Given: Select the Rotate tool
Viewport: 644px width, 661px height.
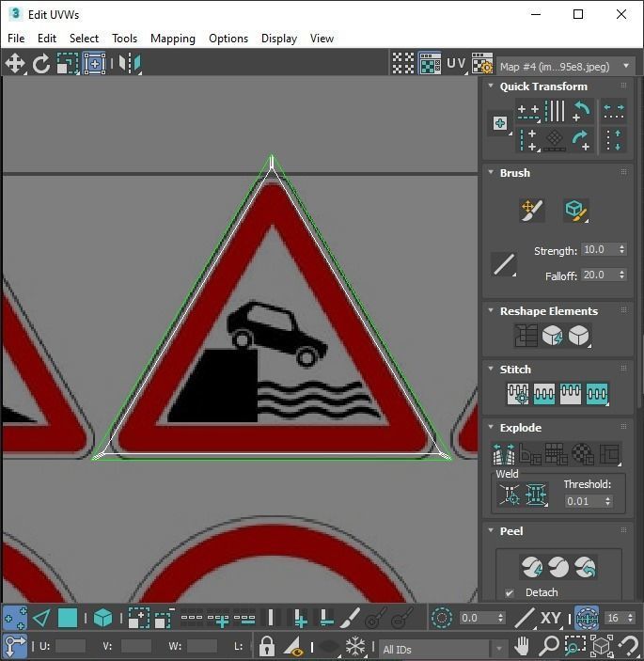Looking at the screenshot, I should click(40, 64).
